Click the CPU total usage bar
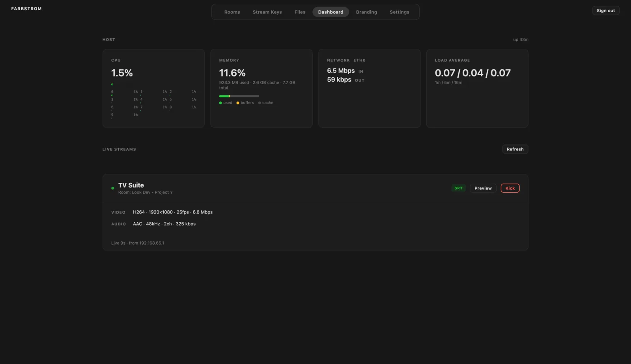631x364 pixels. tap(112, 84)
